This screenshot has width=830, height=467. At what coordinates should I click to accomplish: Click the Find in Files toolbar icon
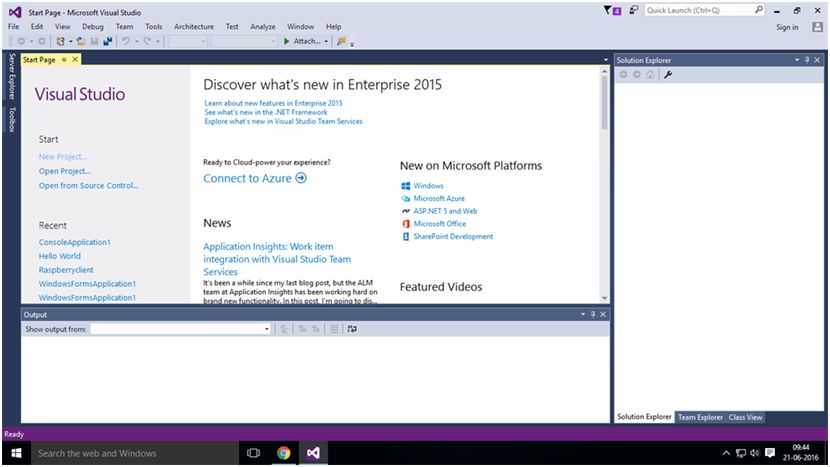point(341,41)
